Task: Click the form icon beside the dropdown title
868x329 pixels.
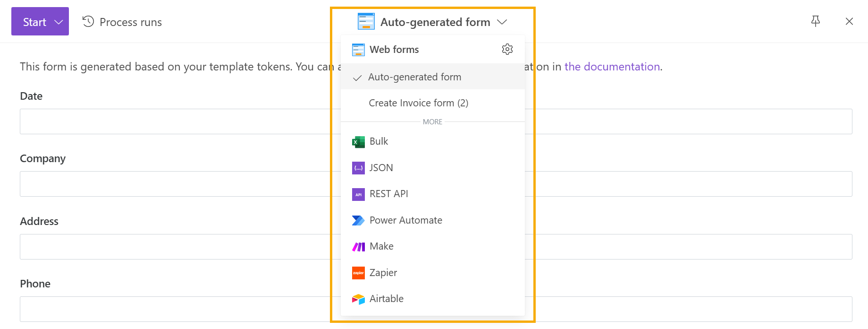Action: [366, 22]
